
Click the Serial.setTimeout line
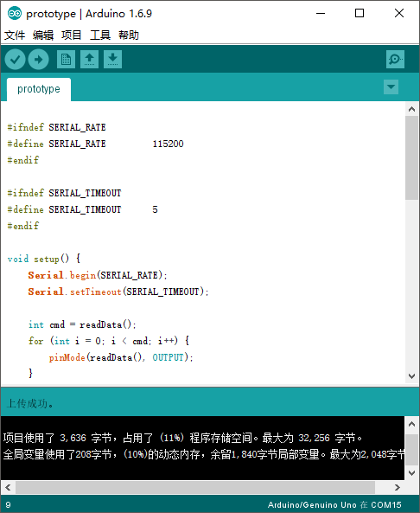118,292
